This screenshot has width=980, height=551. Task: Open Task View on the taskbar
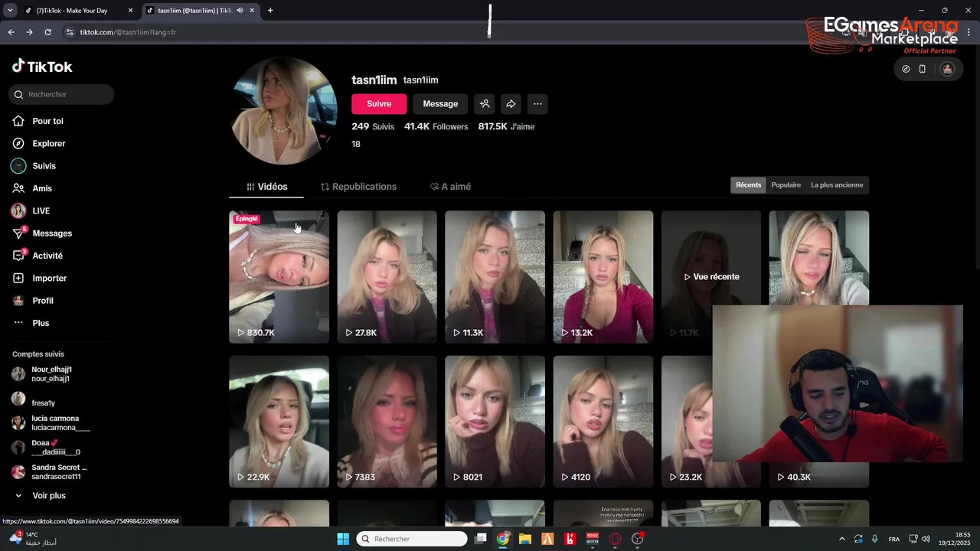[480, 539]
